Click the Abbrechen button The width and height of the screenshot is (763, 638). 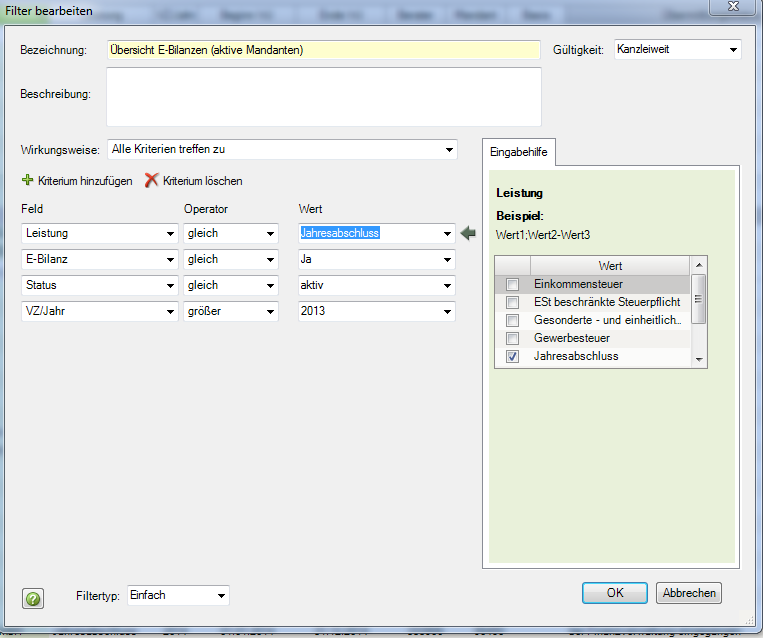coord(689,593)
